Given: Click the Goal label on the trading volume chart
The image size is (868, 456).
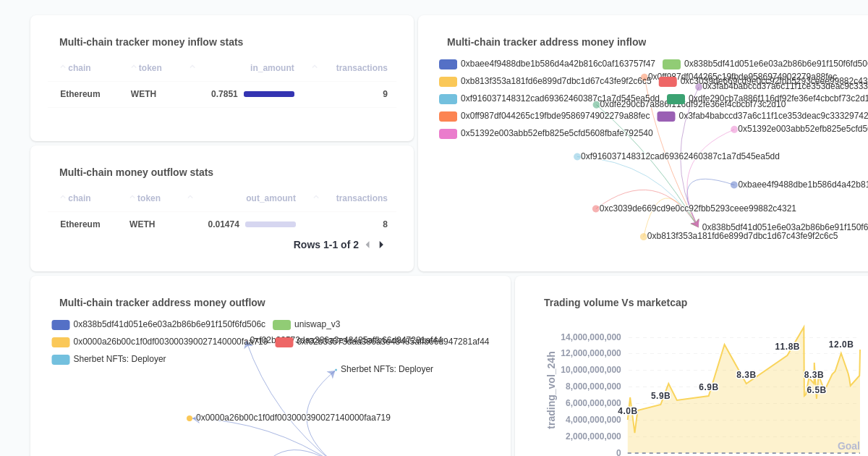Looking at the screenshot, I should point(848,446).
